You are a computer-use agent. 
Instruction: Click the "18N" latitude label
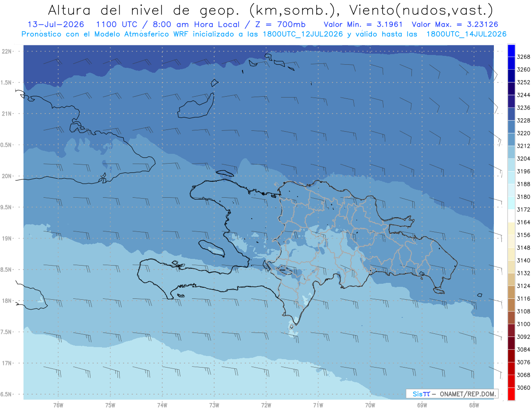click(x=7, y=301)
